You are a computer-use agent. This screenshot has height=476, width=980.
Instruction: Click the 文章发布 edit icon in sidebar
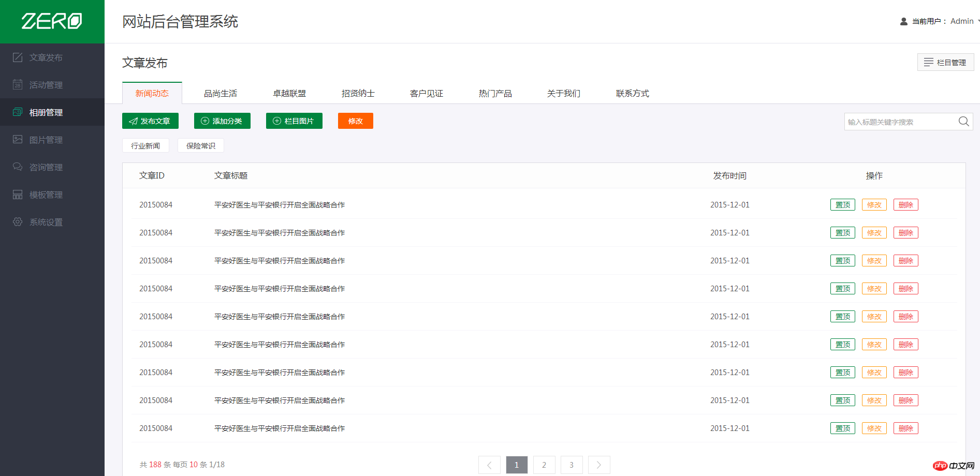click(x=18, y=57)
